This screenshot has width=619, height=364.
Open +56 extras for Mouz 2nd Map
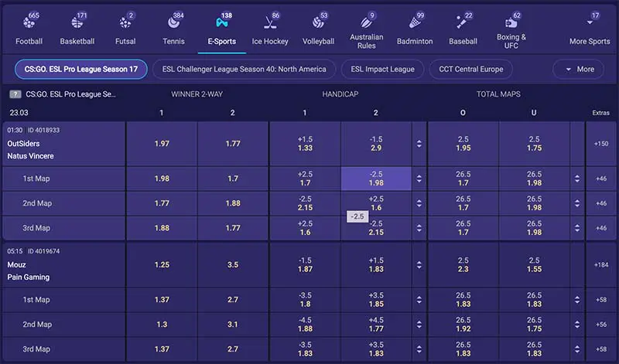click(x=601, y=325)
